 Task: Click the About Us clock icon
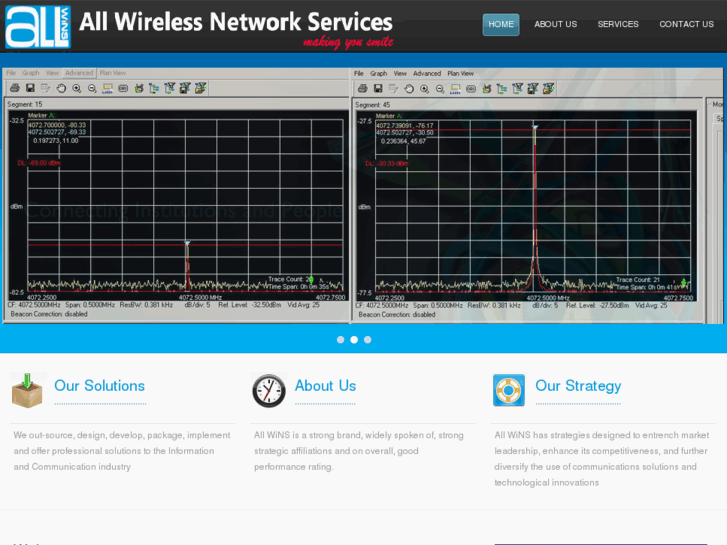pos(269,391)
